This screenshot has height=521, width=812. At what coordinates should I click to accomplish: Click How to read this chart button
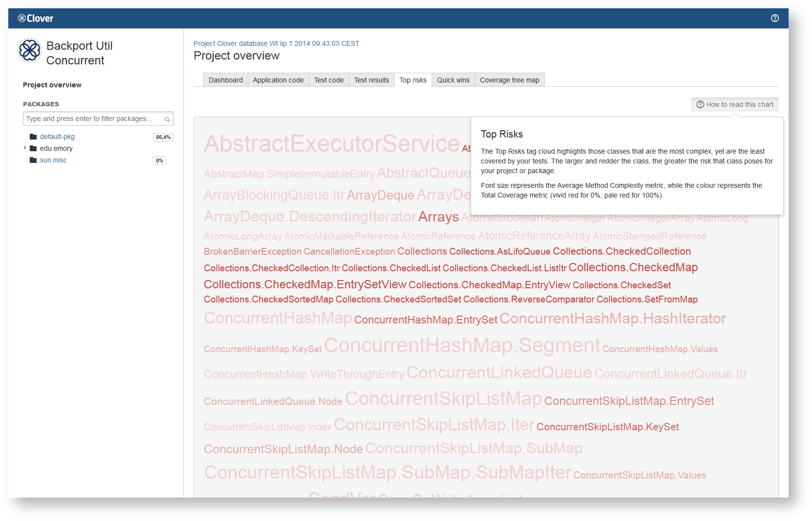click(735, 104)
